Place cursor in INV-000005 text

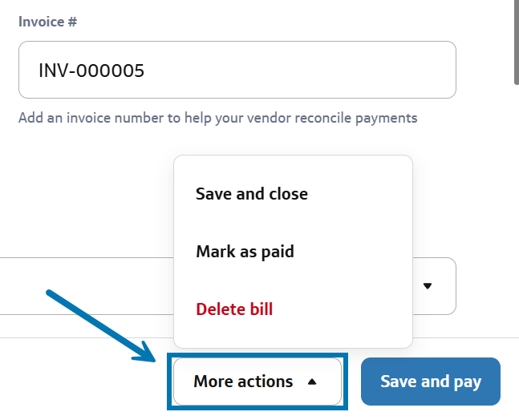click(91, 71)
